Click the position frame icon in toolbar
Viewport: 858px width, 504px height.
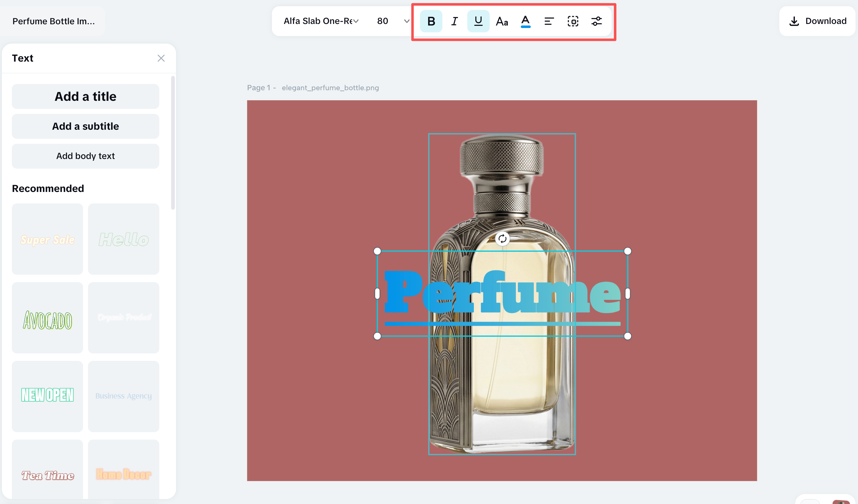(573, 21)
